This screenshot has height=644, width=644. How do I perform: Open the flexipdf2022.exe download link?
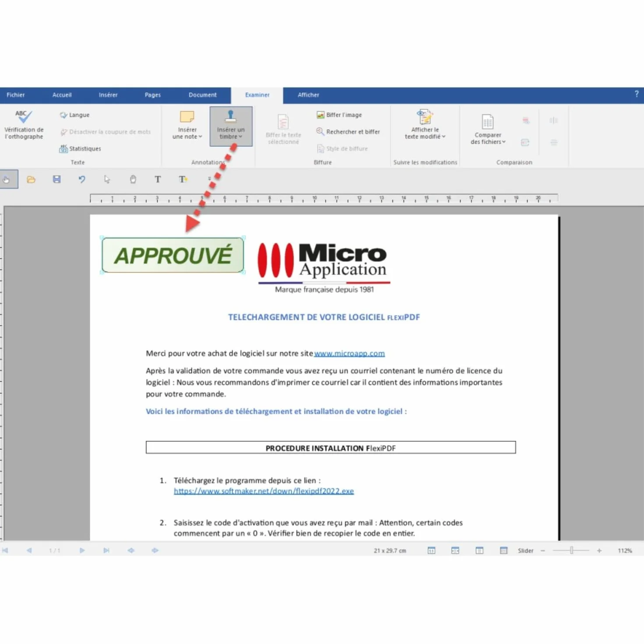264,491
